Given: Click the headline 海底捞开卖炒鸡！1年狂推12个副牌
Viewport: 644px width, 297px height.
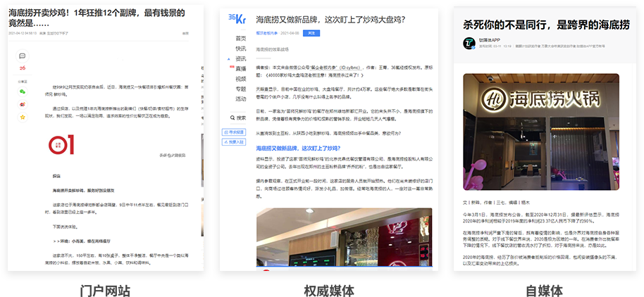Looking at the screenshot, I should click(x=97, y=18).
